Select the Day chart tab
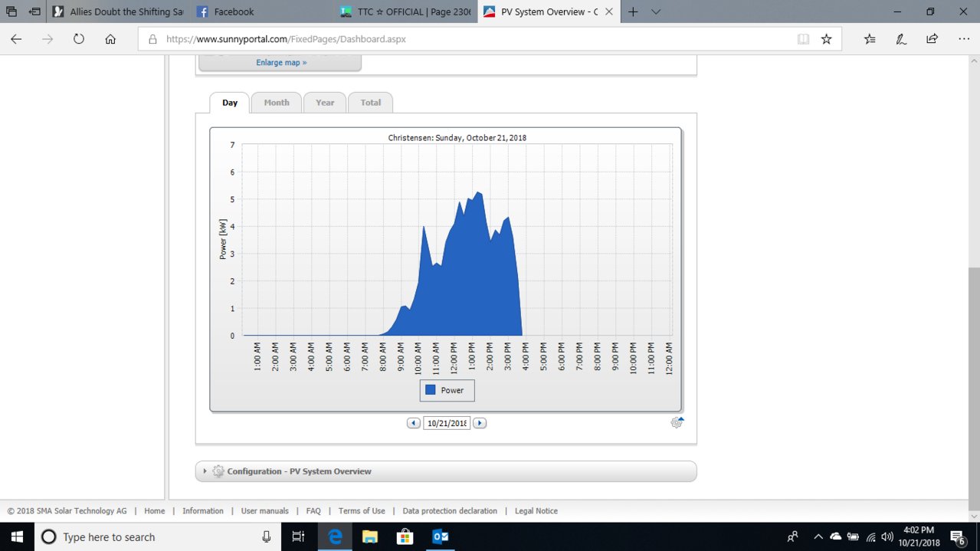The image size is (980, 551). pos(230,103)
